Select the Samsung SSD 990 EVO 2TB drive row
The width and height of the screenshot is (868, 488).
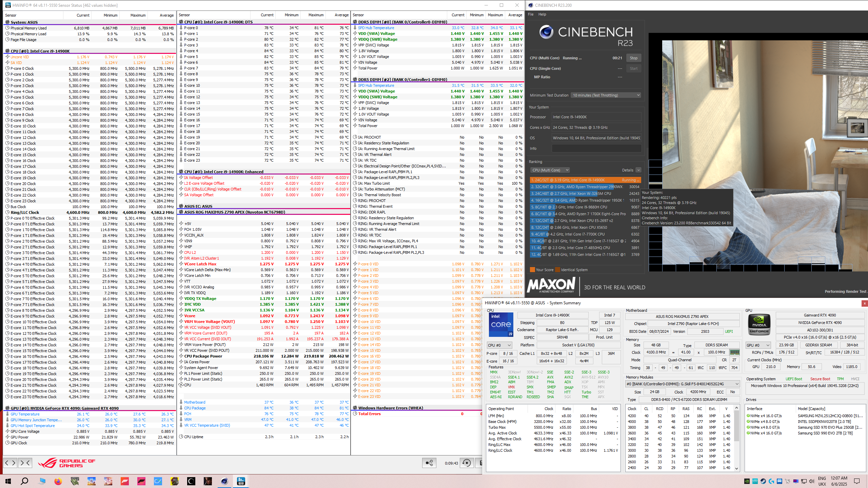coord(805,433)
